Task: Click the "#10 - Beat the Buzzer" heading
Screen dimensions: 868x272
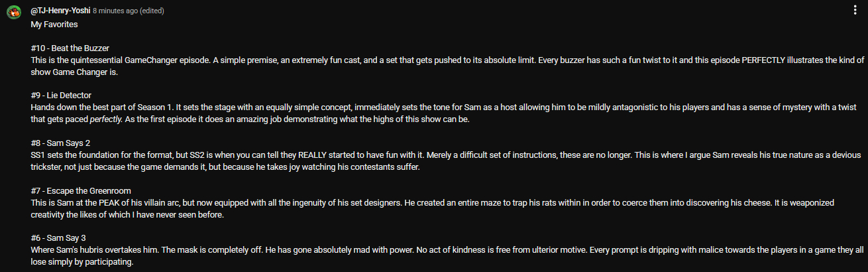Action: click(70, 48)
